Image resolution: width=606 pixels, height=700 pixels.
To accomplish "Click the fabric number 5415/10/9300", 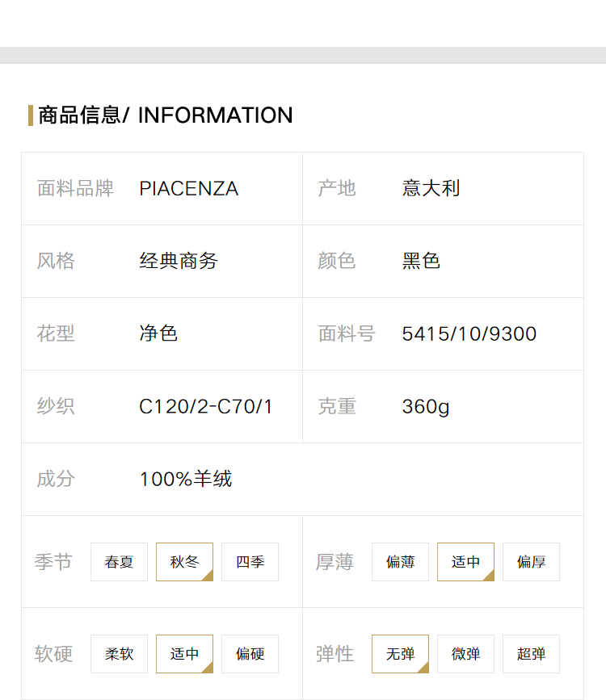I will (x=469, y=334).
